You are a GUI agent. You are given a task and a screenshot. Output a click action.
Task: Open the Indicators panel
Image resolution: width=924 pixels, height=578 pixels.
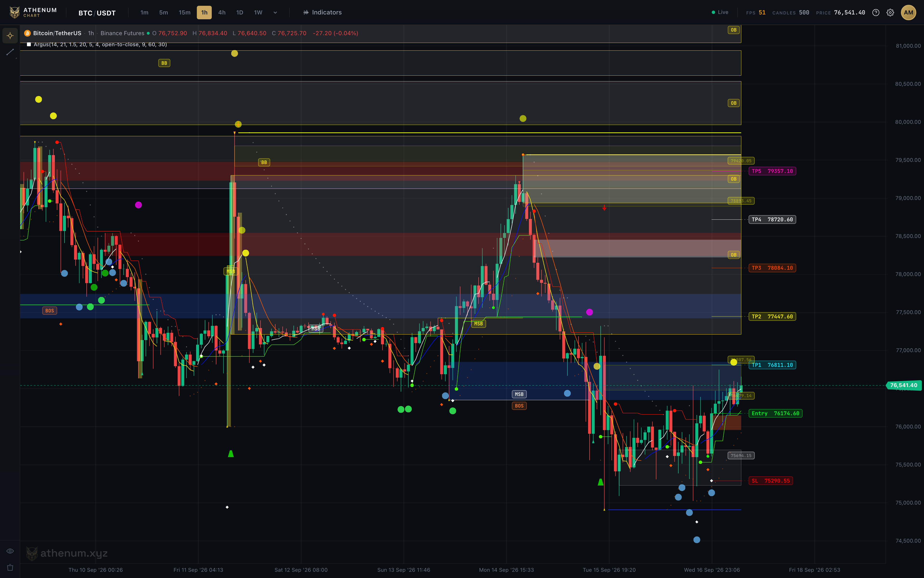point(323,13)
